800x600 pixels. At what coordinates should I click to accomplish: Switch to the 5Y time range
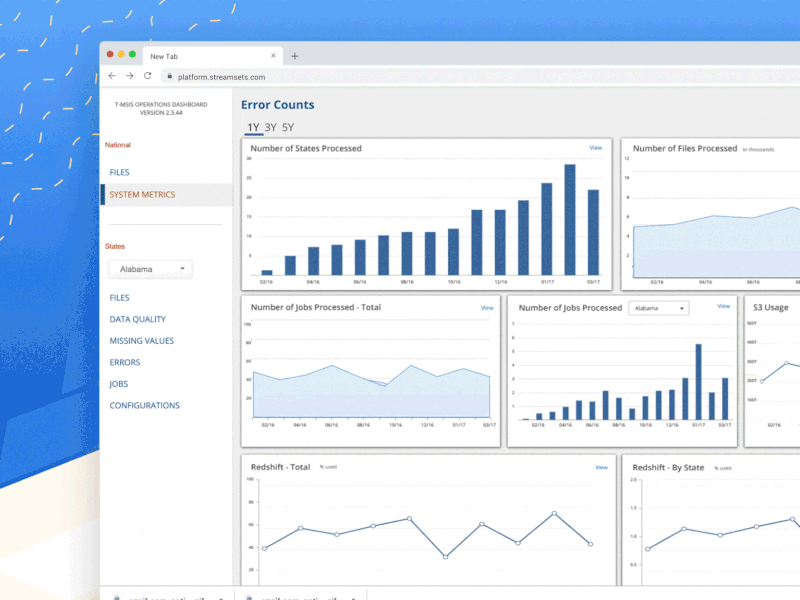pos(288,128)
